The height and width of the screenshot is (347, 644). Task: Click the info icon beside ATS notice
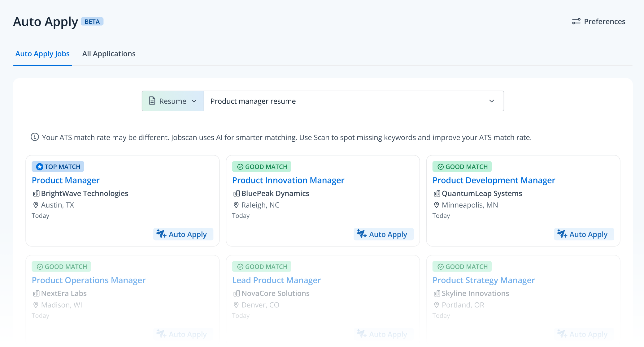(x=35, y=137)
